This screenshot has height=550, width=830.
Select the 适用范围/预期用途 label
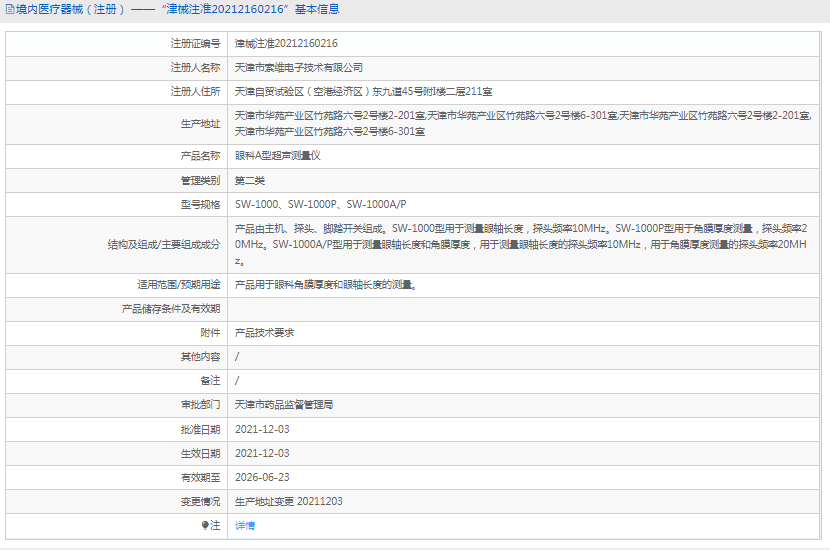(x=178, y=285)
